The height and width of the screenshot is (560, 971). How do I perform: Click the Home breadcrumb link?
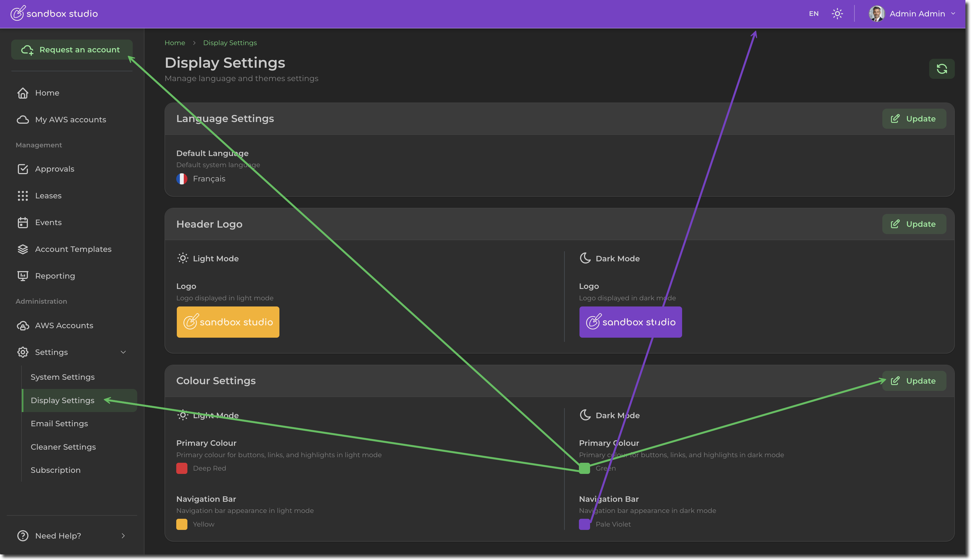(x=175, y=43)
